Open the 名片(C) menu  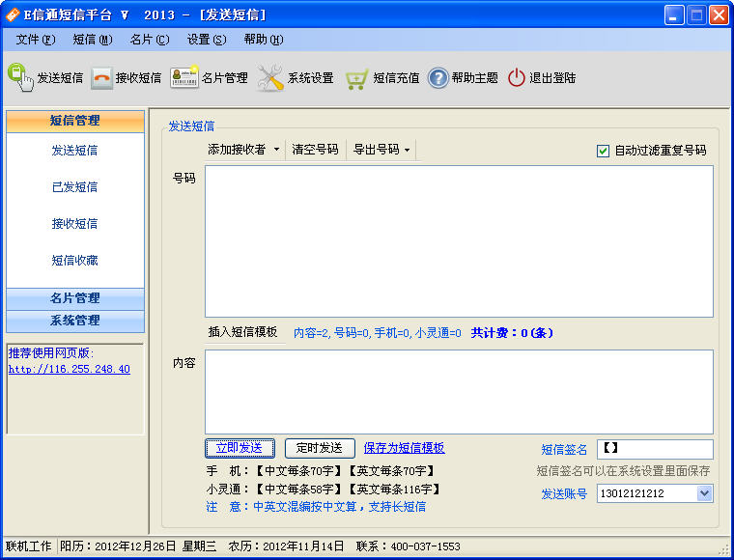[150, 40]
